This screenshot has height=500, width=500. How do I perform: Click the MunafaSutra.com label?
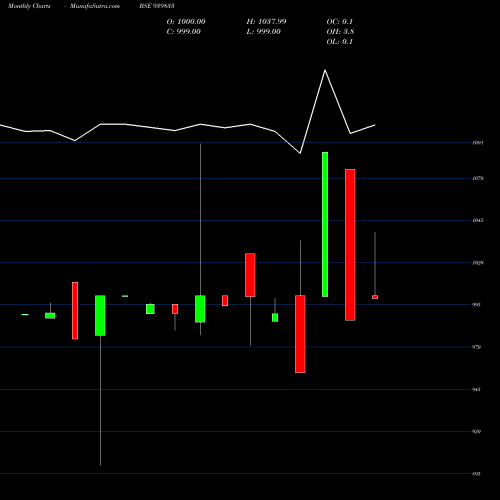tap(95, 6)
